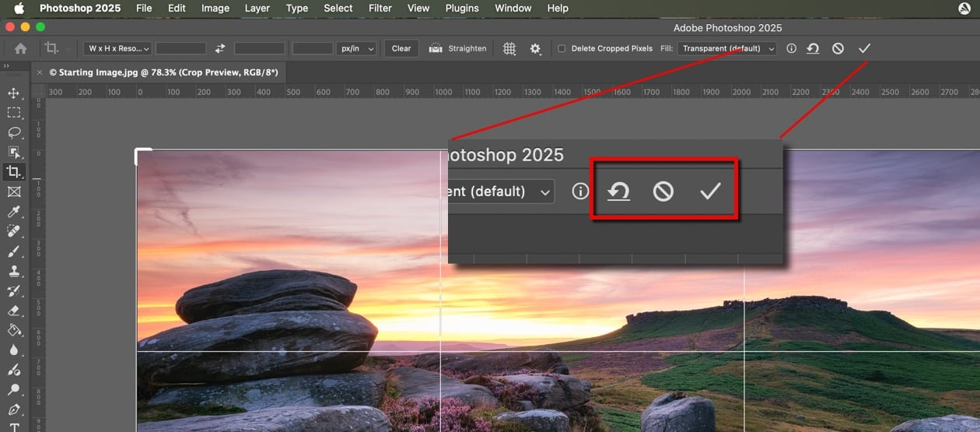Open the File menu
Screen dimensions: 980x432
point(144,9)
